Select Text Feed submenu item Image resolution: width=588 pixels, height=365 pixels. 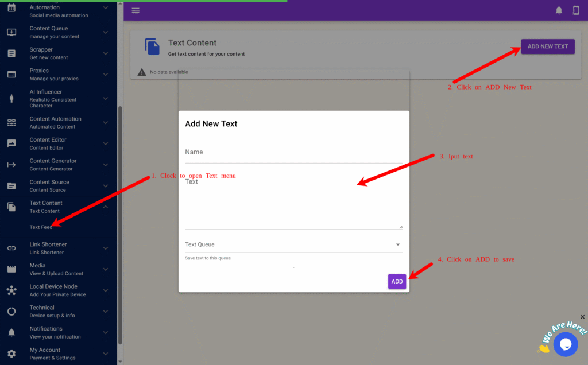41,227
